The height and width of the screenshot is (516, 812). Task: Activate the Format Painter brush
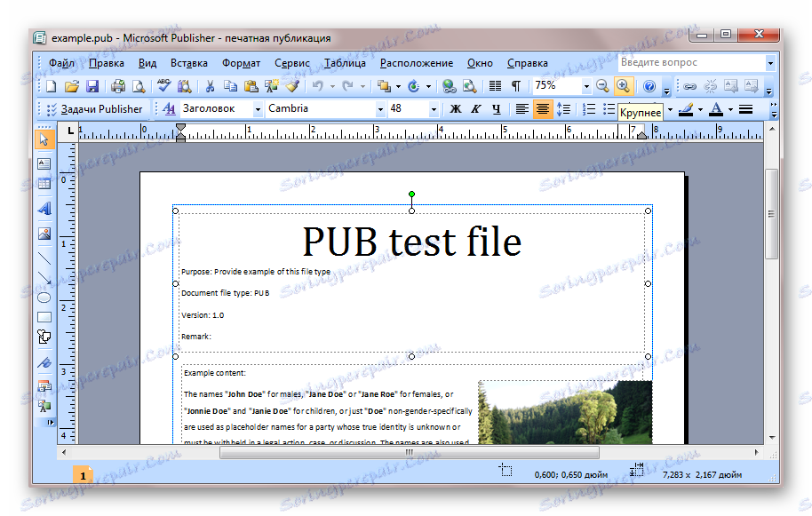(x=292, y=86)
